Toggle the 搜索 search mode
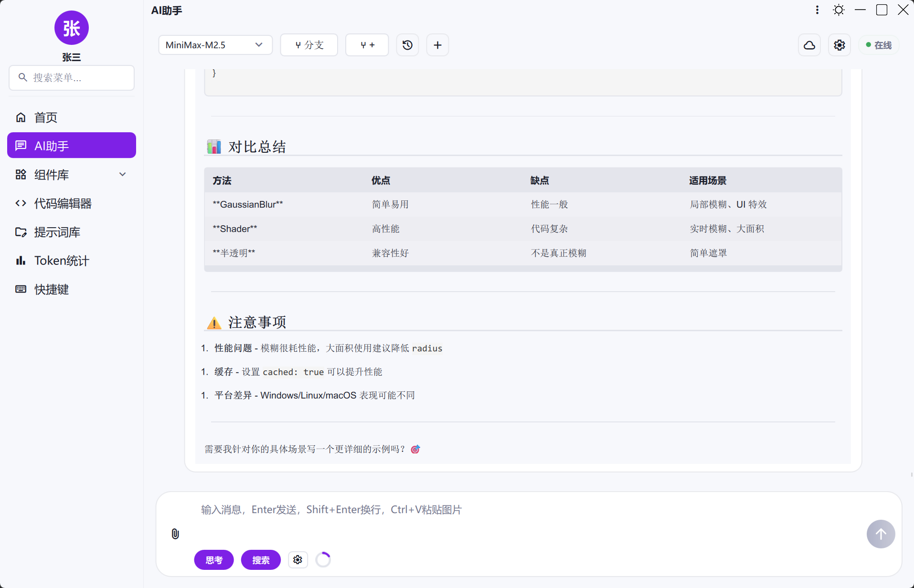This screenshot has height=588, width=914. tap(261, 559)
